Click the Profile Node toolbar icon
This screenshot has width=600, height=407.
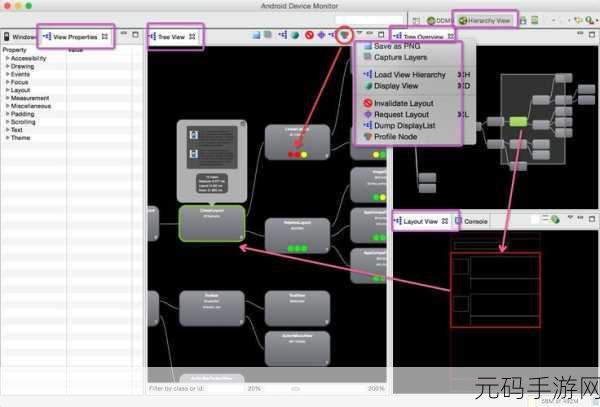click(x=345, y=35)
